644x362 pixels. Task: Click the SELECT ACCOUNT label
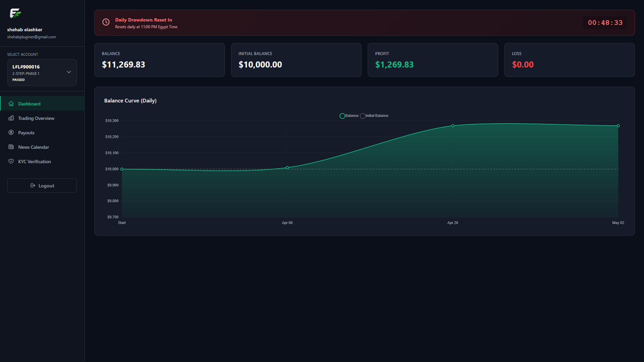tap(22, 54)
